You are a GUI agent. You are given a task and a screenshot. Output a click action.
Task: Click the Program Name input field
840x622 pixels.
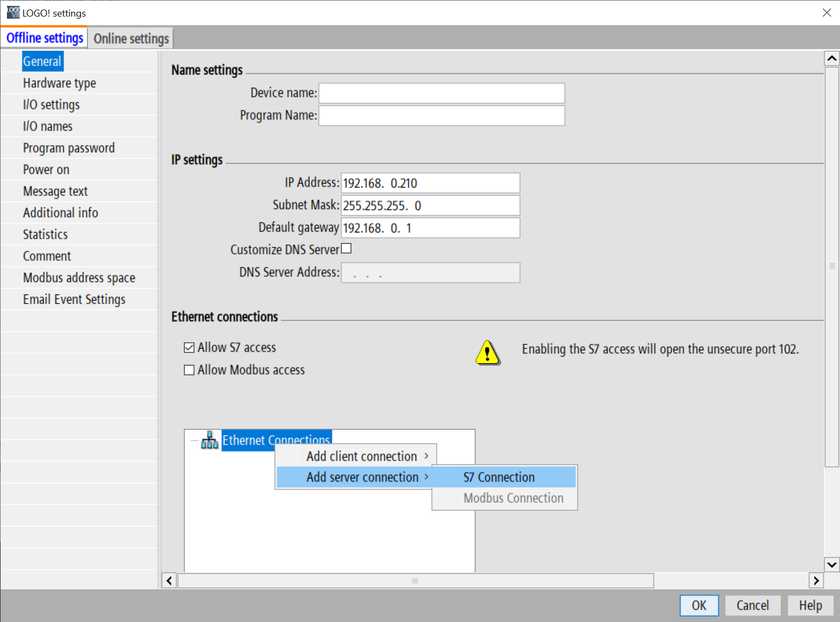[x=442, y=115]
